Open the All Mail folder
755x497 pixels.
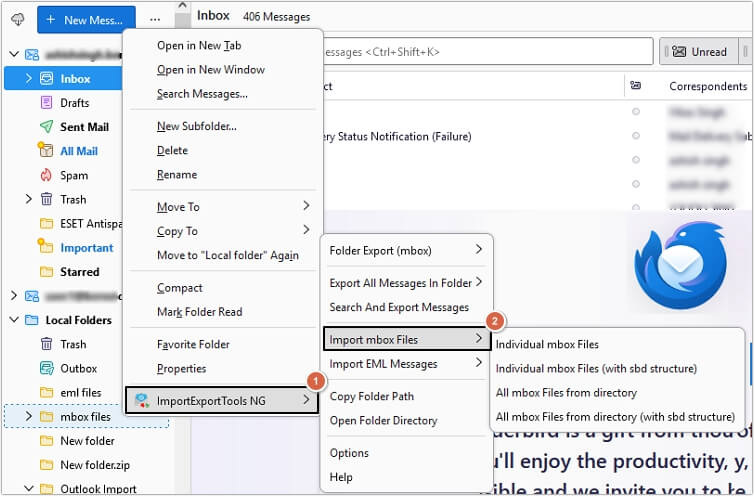point(79,151)
